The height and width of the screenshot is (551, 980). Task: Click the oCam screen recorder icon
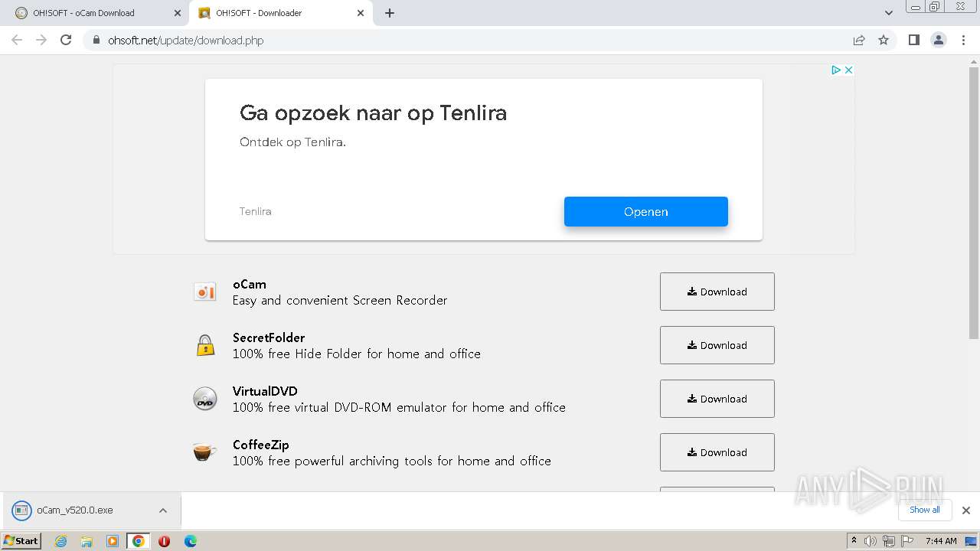tap(204, 292)
